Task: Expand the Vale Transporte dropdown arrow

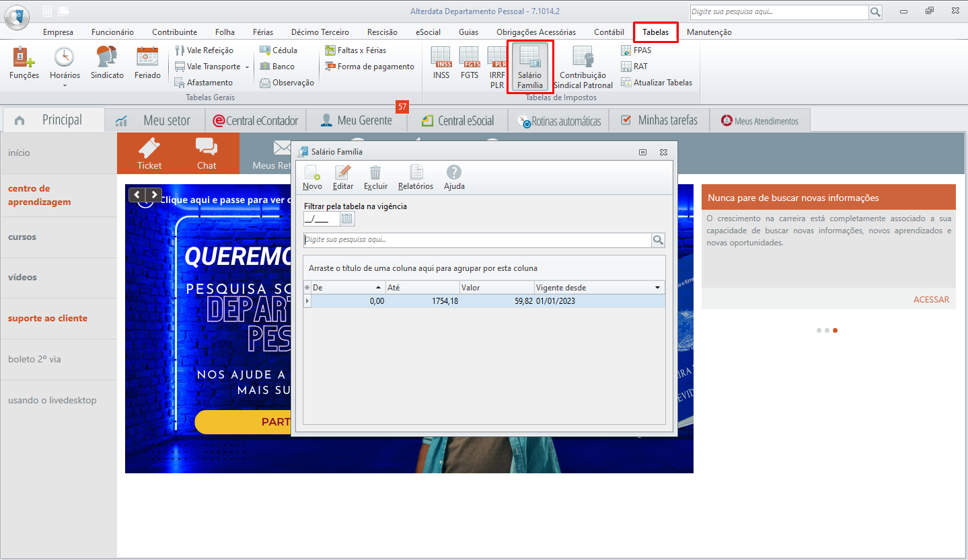Action: 247,67
